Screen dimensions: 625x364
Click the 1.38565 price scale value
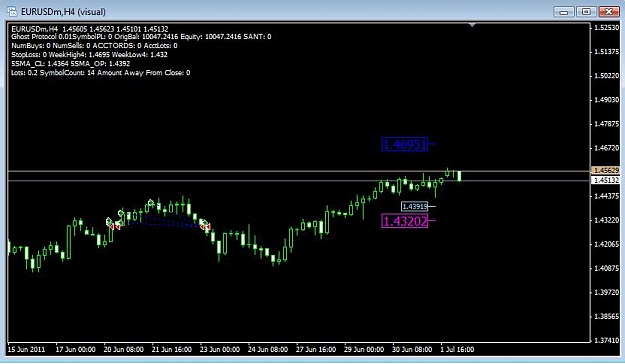click(x=606, y=316)
